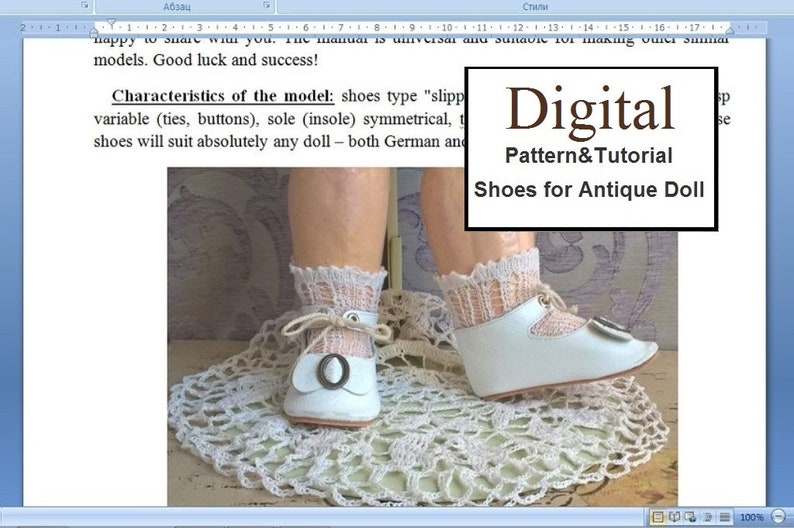Click the Абзац group label
794x528 pixels.
point(176,7)
